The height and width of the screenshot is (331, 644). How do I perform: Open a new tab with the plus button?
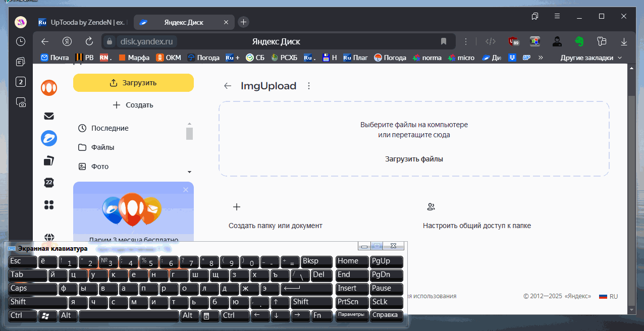click(243, 22)
